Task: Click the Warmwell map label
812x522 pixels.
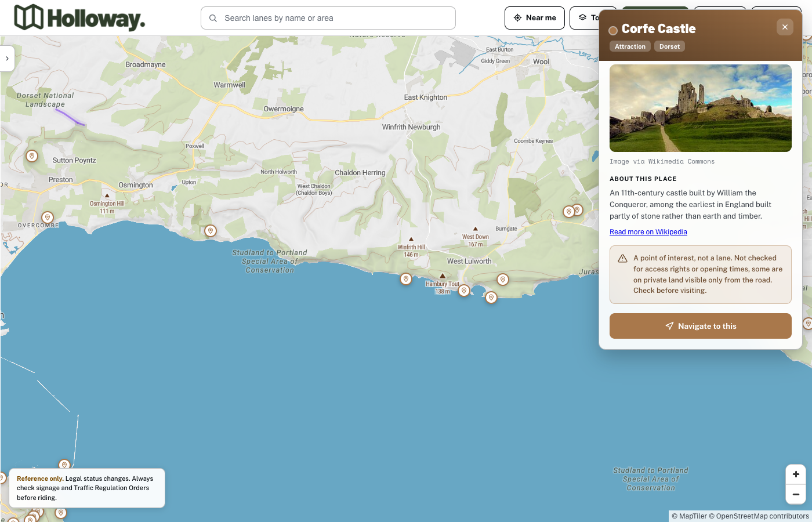Action: (229, 85)
